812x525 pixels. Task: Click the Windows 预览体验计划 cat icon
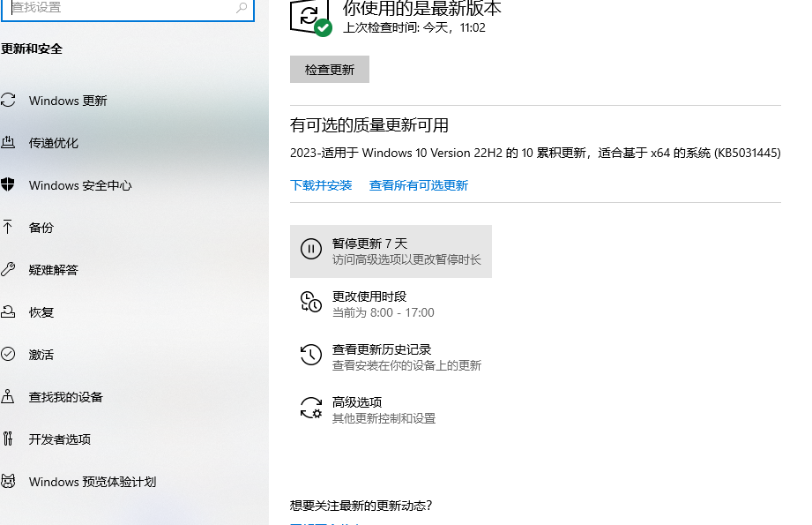point(8,482)
